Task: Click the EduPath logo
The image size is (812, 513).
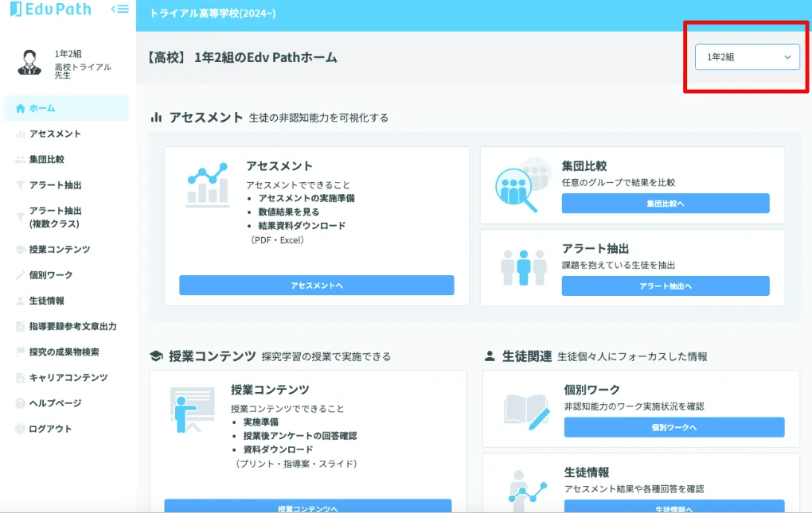Action: [x=51, y=10]
